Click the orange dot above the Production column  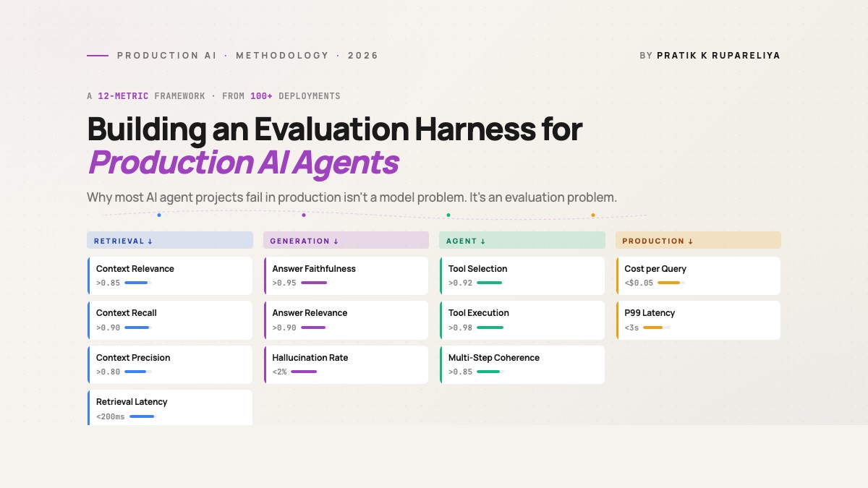(x=593, y=215)
